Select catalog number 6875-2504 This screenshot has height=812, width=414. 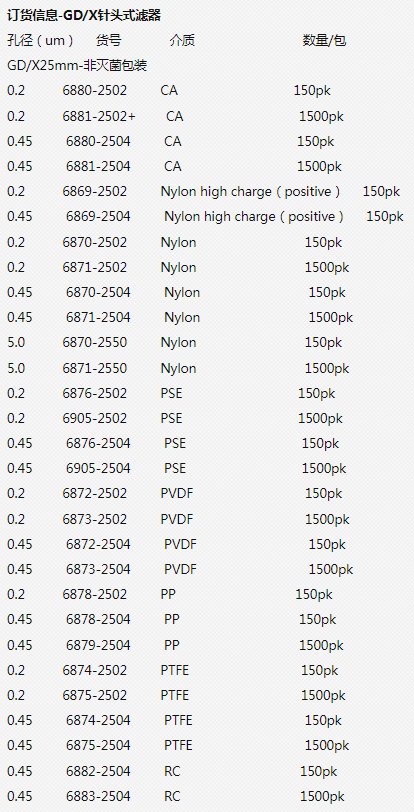pyautogui.click(x=98, y=745)
